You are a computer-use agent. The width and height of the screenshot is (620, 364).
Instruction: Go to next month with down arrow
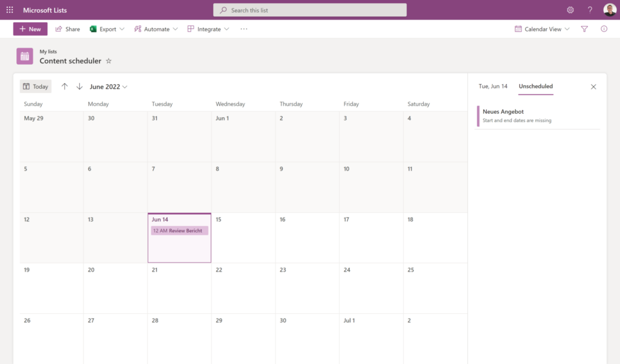tap(79, 86)
